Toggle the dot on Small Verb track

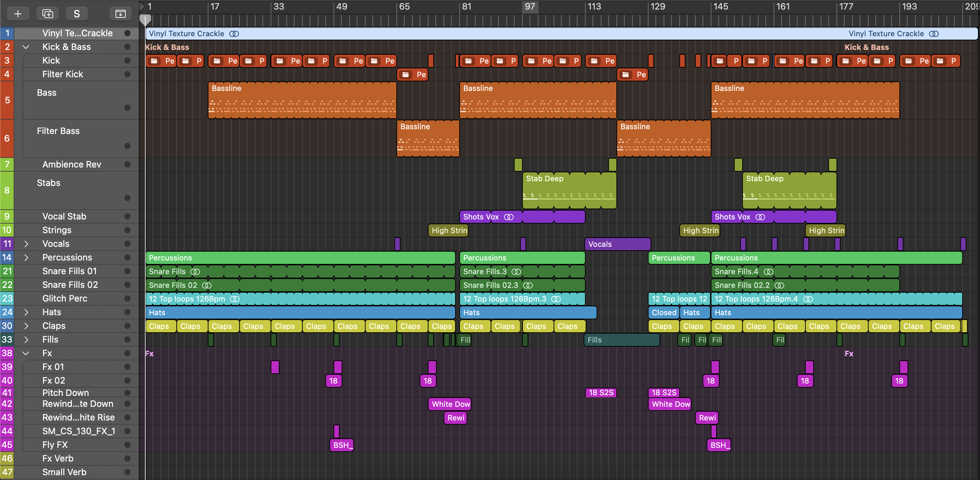click(x=127, y=472)
